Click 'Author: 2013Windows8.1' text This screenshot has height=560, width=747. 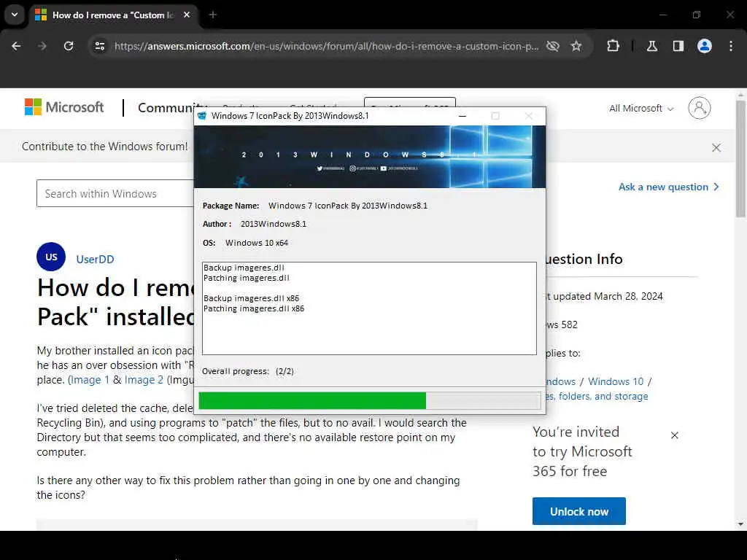click(255, 225)
